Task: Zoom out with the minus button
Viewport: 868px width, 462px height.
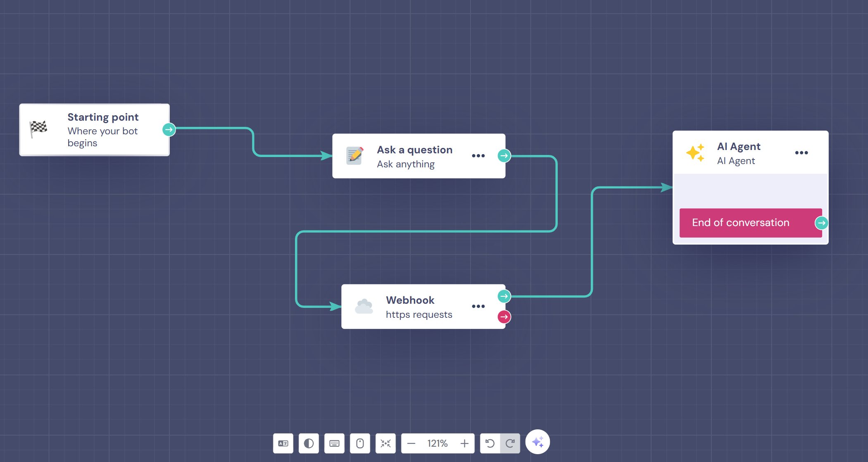Action: (x=411, y=443)
